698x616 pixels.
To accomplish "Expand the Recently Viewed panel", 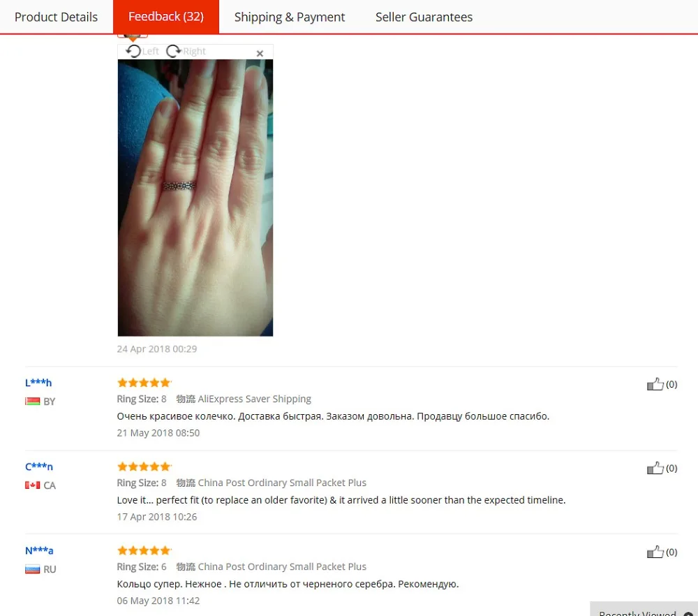I will 644,610.
